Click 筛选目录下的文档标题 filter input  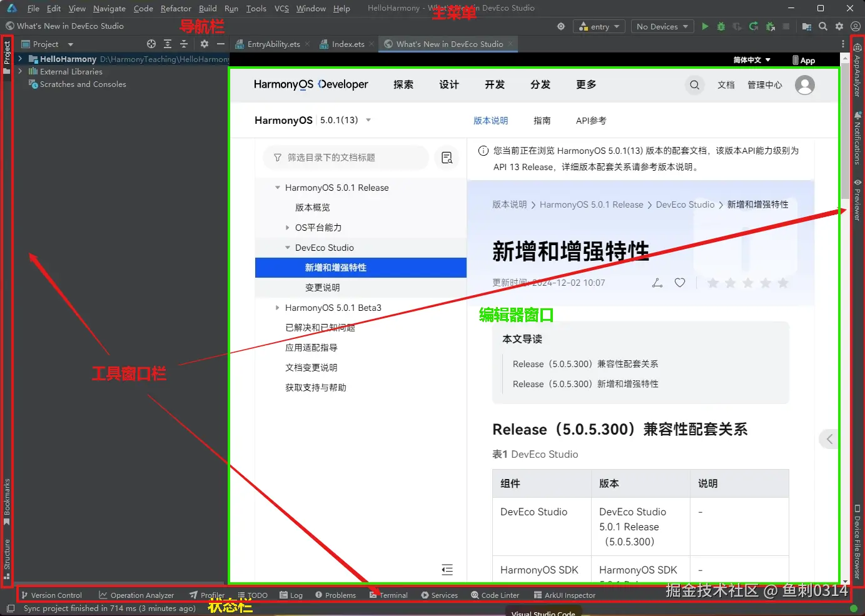point(347,158)
